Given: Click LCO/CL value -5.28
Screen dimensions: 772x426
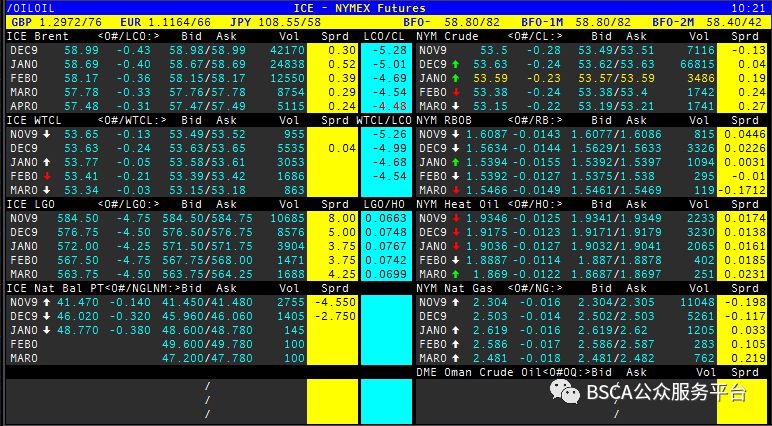Looking at the screenshot, I should click(389, 50).
